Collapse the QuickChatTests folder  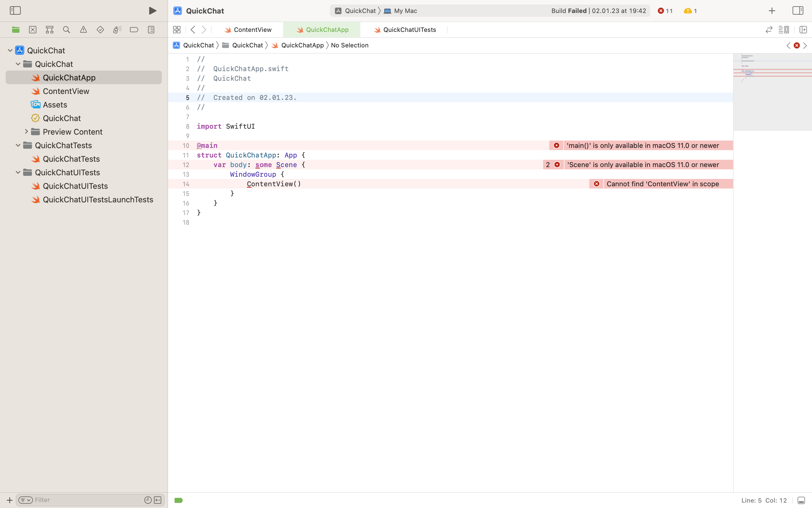tap(18, 145)
